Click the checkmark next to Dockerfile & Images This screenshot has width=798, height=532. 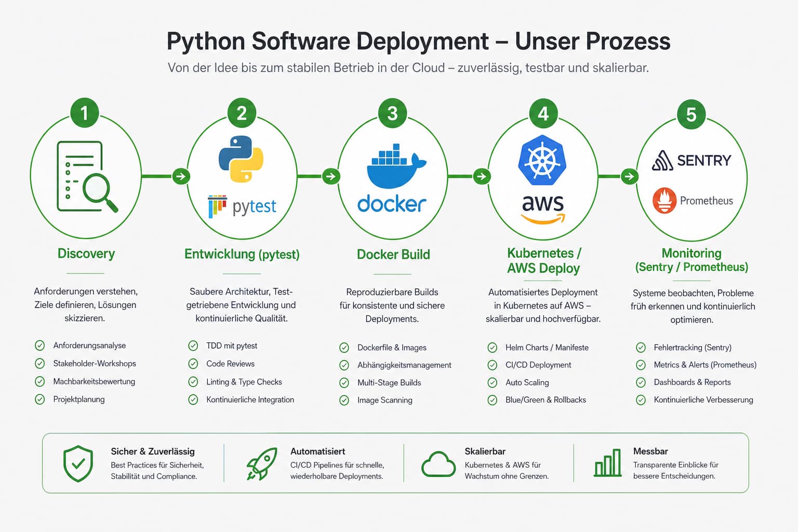pyautogui.click(x=344, y=348)
